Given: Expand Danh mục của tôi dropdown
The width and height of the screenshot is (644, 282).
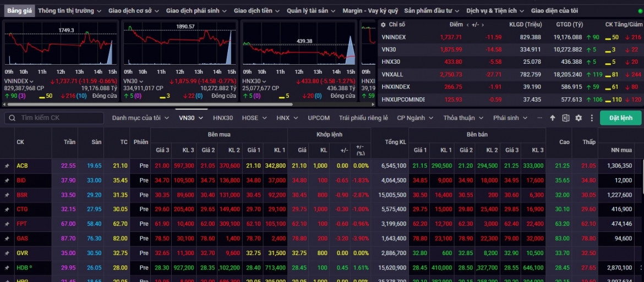Looking at the screenshot, I should pos(140,118).
